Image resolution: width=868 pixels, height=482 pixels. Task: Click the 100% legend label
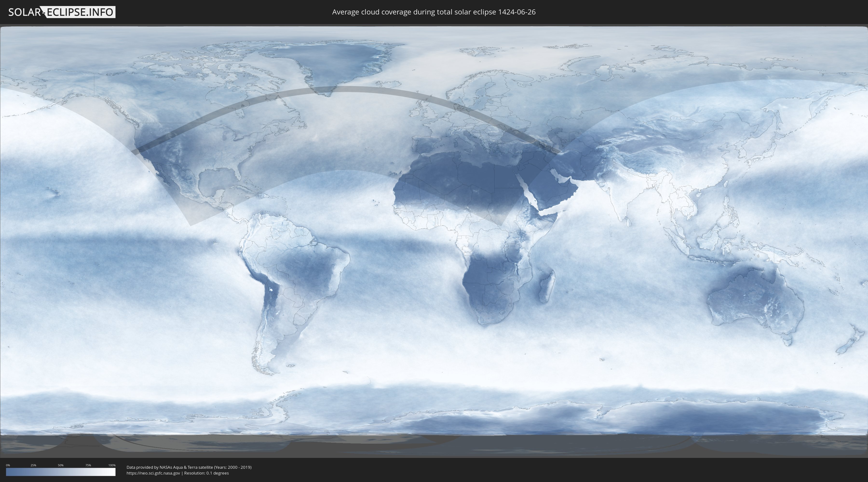pos(112,465)
